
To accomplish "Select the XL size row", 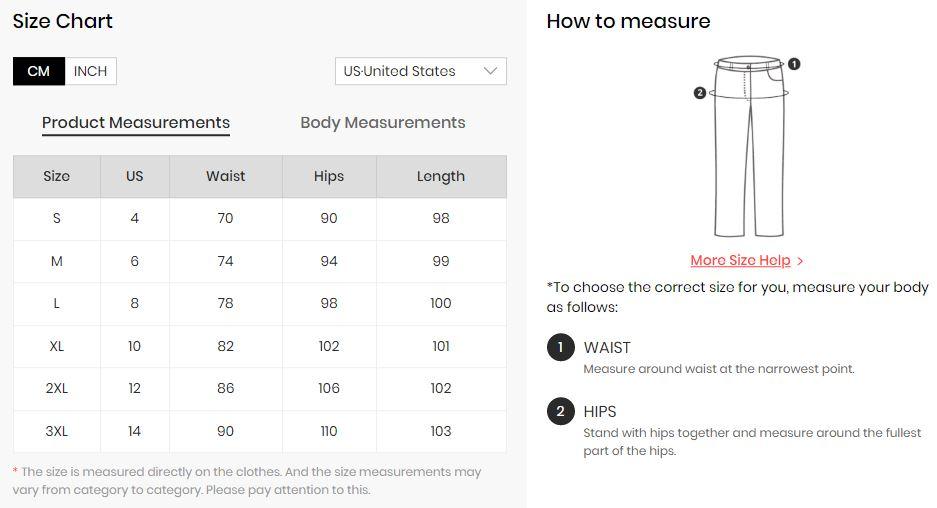I will (x=260, y=346).
